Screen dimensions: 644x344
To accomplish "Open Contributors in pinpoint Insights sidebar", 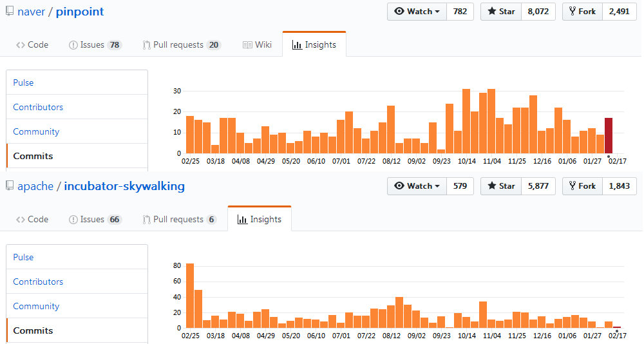I will (x=38, y=107).
